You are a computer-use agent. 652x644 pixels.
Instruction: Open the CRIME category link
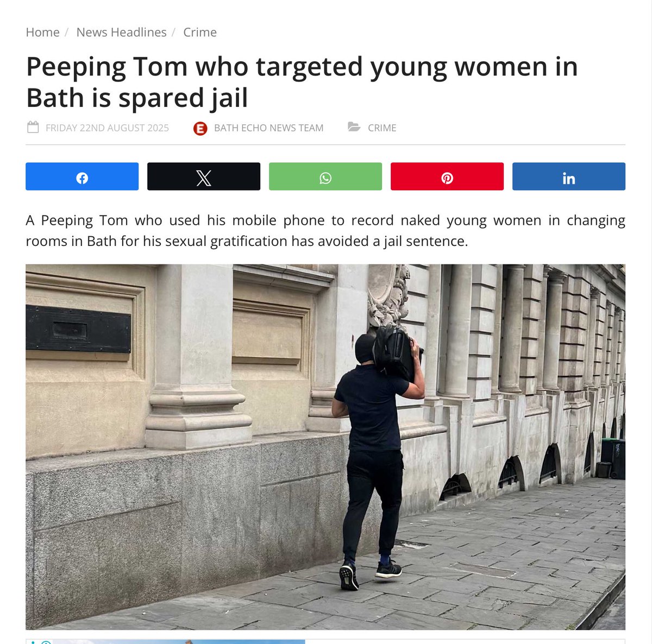click(x=382, y=128)
